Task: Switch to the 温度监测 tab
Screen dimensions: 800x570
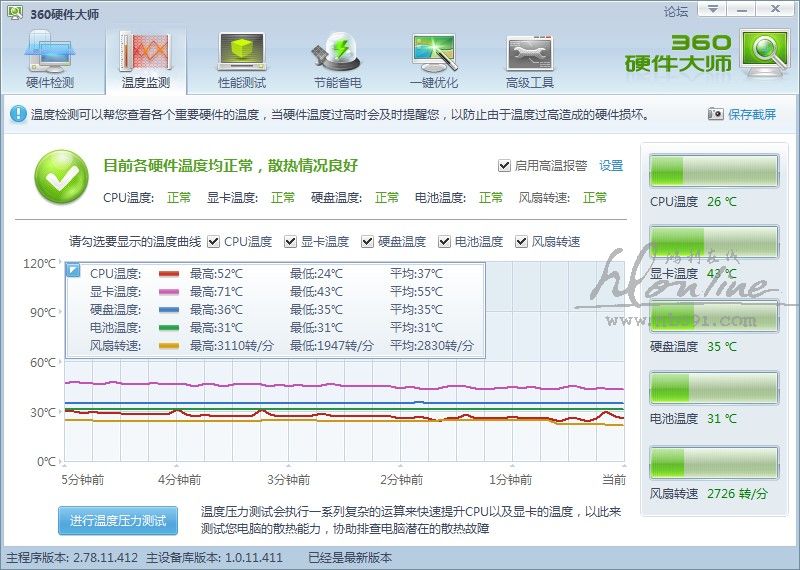Action: tap(146, 58)
